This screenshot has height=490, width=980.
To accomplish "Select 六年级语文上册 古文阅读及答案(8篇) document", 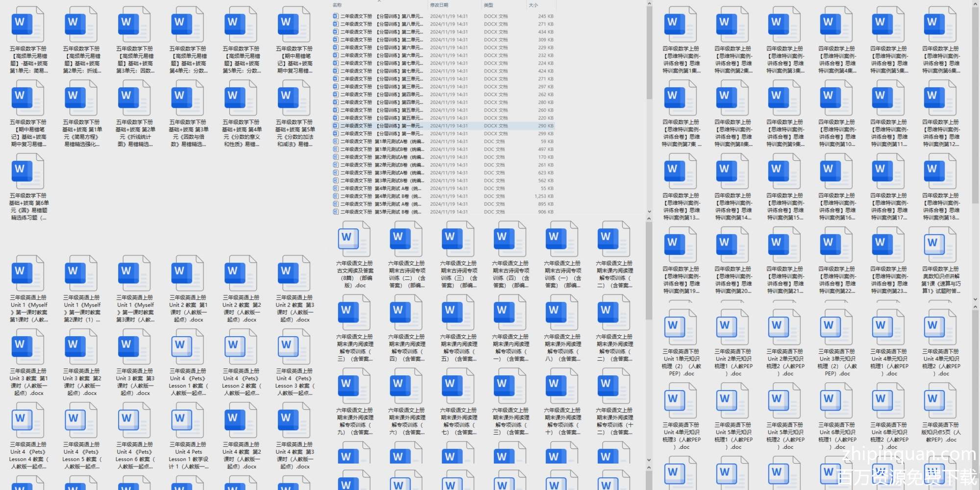I will 354,239.
